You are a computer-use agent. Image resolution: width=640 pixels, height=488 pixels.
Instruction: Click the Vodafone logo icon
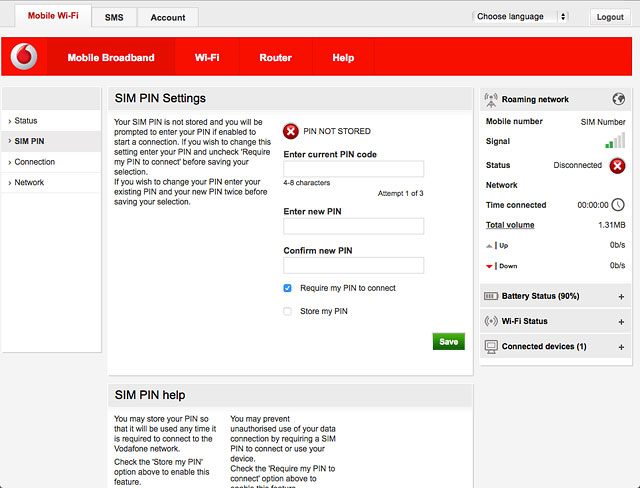23,57
